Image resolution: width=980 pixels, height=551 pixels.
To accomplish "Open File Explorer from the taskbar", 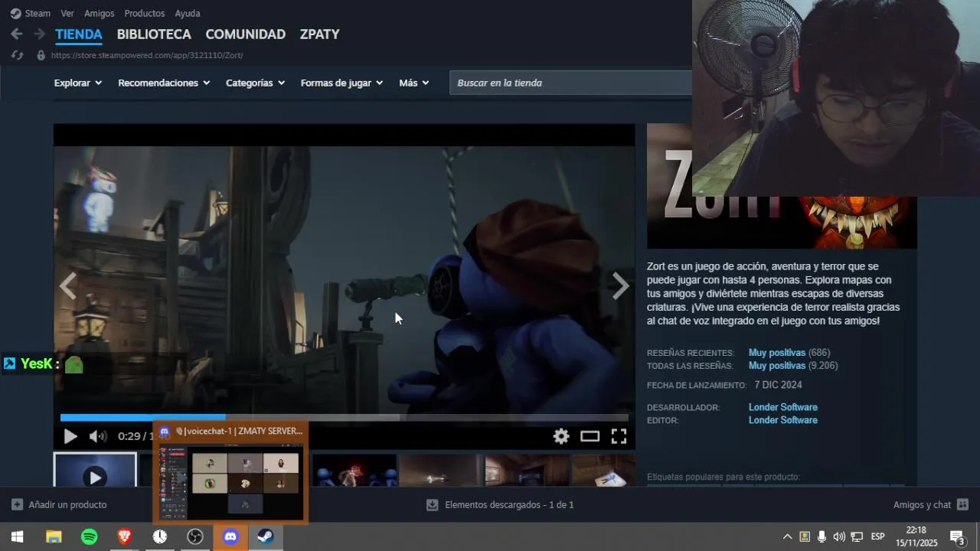I will tap(54, 536).
